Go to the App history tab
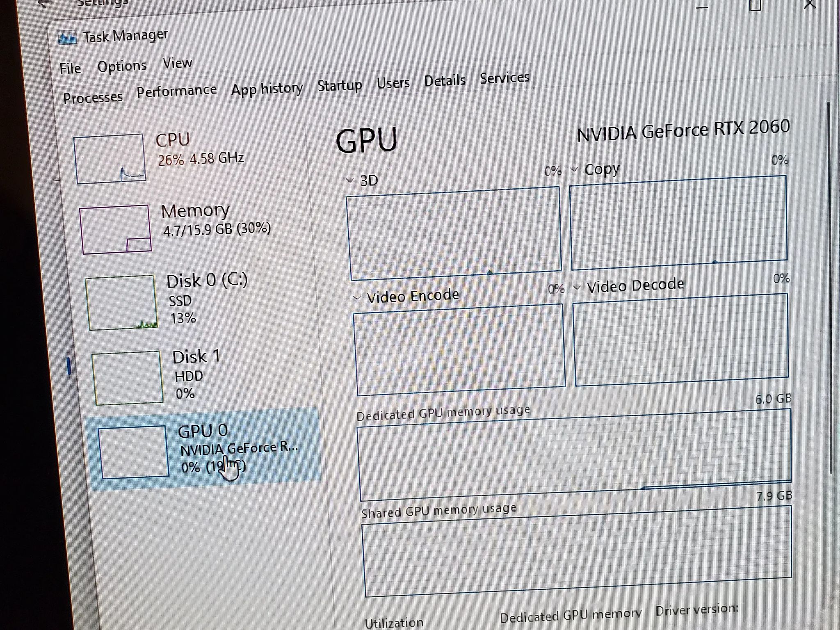Viewport: 840px width, 630px height. (x=267, y=89)
